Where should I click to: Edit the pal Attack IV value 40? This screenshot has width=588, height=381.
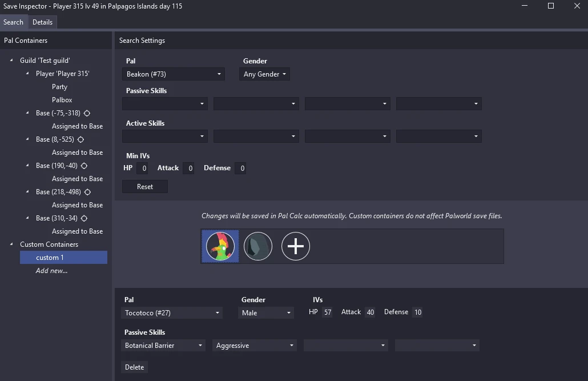[370, 312]
